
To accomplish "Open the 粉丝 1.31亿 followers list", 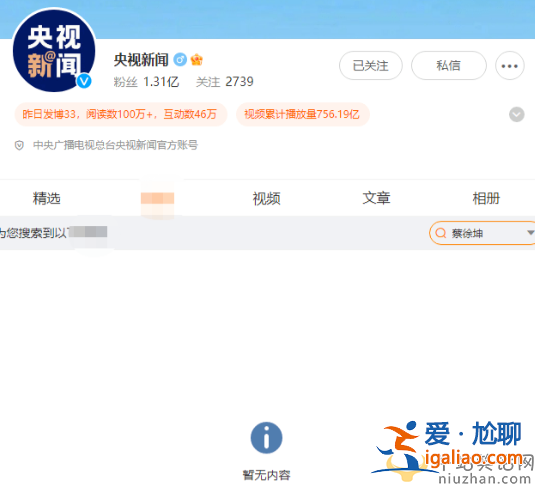I will point(146,82).
